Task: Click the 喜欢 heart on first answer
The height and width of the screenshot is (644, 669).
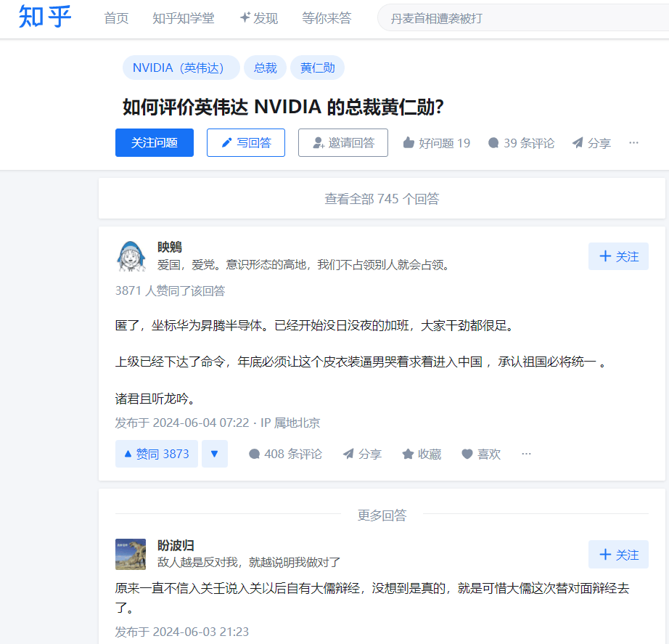Action: [x=481, y=454]
